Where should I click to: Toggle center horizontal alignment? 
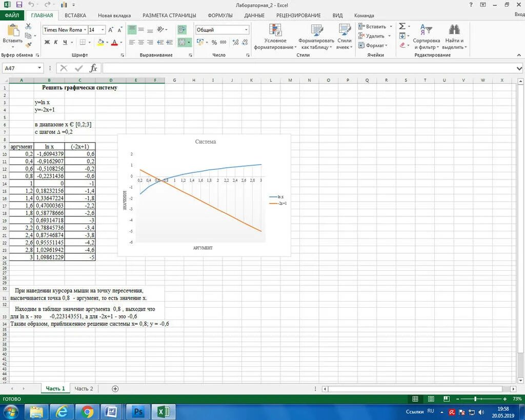click(142, 42)
